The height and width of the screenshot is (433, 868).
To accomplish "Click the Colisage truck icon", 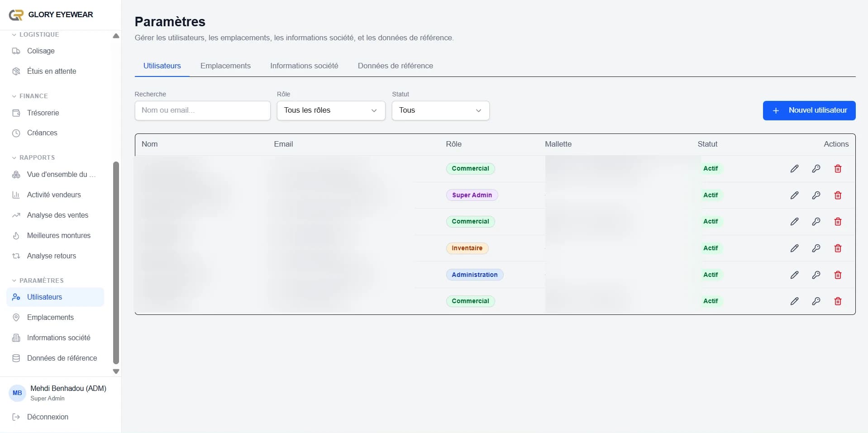I will pos(16,51).
